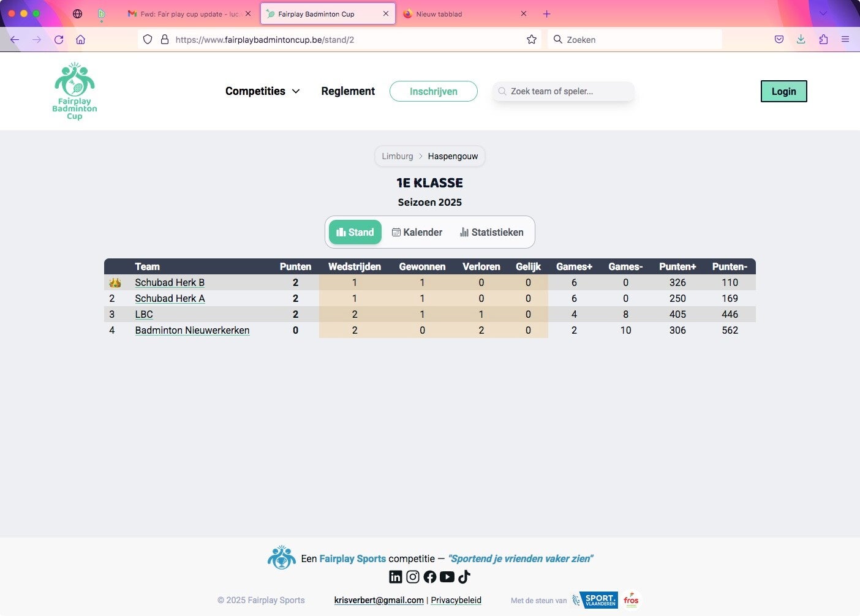
Task: Click the 1E KLASSE heading
Action: (430, 182)
